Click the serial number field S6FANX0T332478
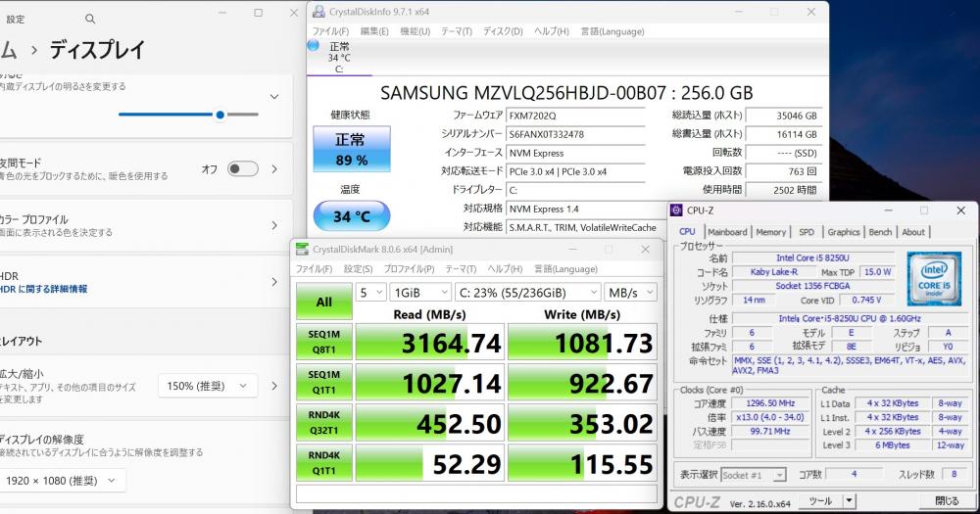980x514 pixels. tap(575, 134)
